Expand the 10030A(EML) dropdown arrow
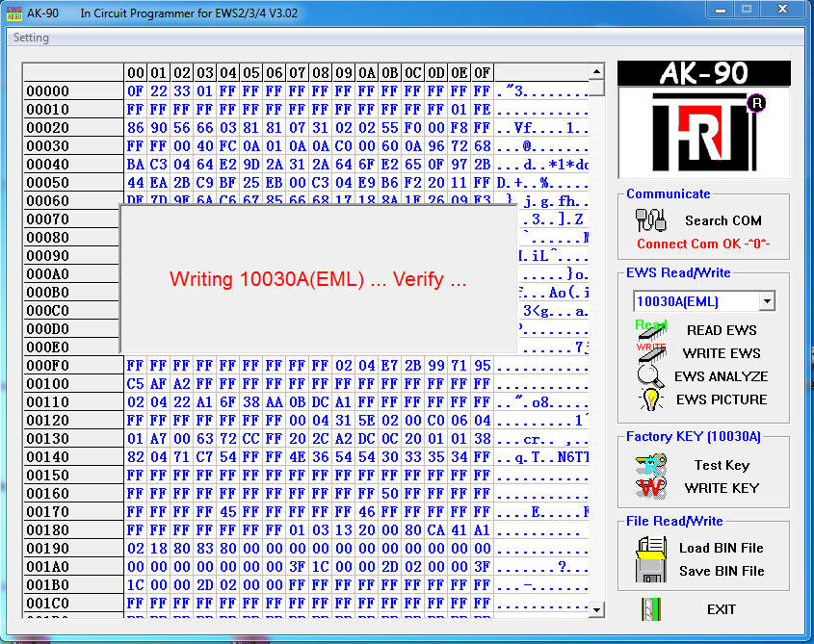The width and height of the screenshot is (814, 644). [x=767, y=301]
